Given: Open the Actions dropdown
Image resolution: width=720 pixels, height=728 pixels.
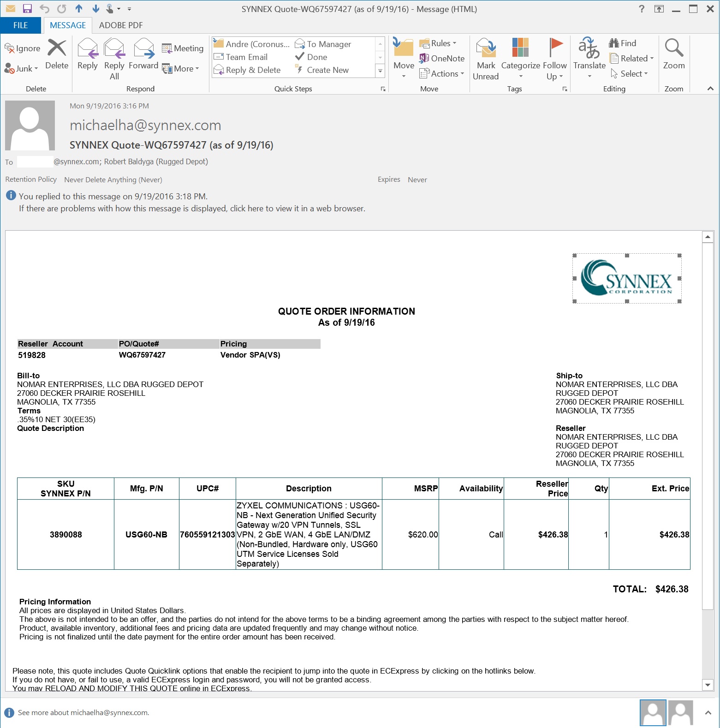Looking at the screenshot, I should tap(442, 74).
